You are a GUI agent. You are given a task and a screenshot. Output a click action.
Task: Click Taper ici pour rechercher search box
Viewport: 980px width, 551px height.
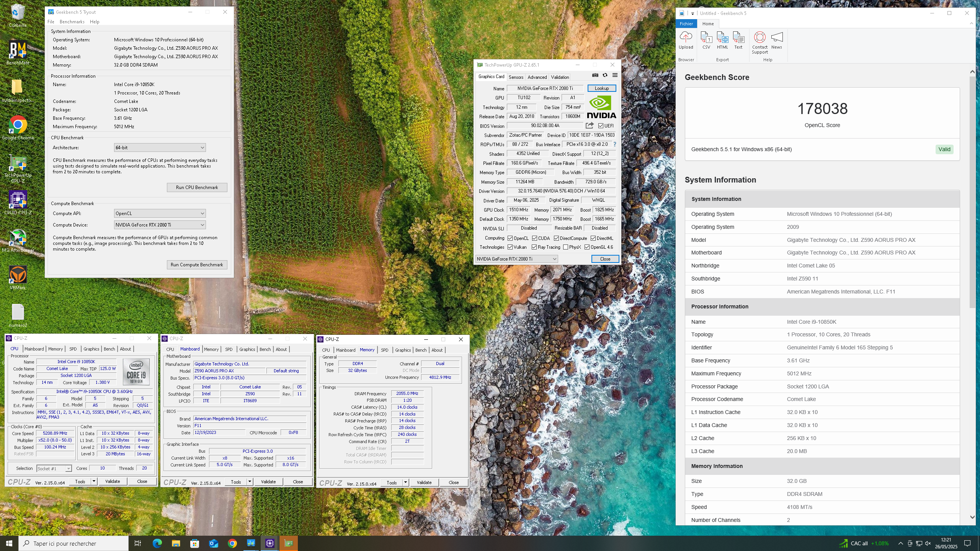(73, 543)
